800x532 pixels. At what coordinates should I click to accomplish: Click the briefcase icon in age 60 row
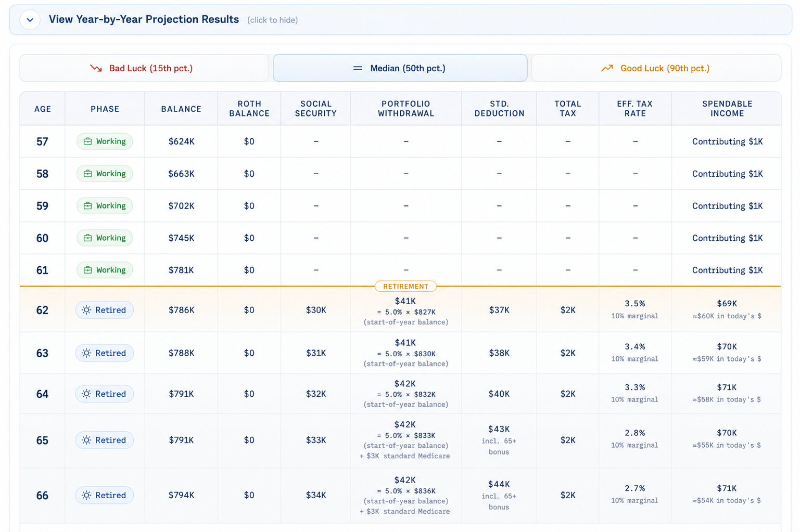pyautogui.click(x=87, y=238)
